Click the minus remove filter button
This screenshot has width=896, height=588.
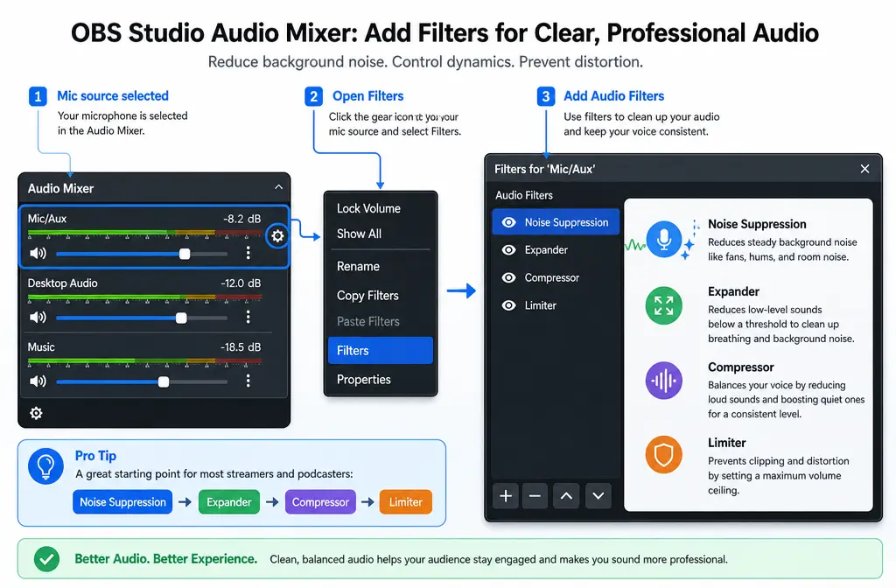pyautogui.click(x=535, y=495)
